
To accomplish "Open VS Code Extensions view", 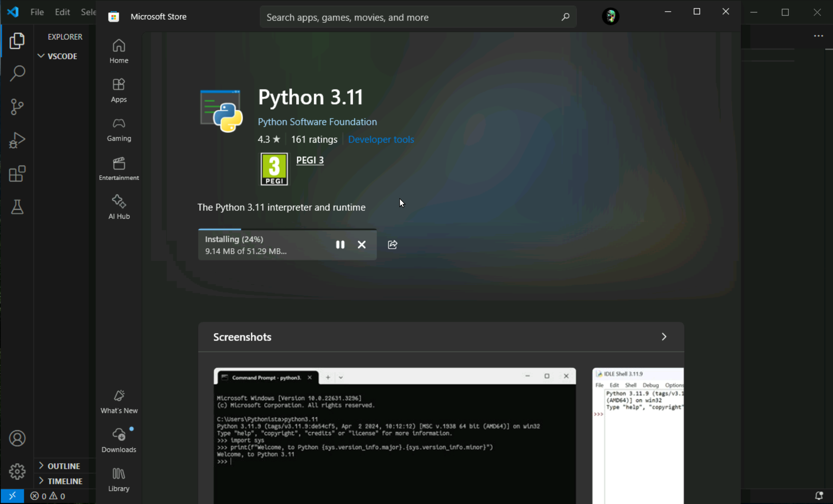I will pos(17,174).
